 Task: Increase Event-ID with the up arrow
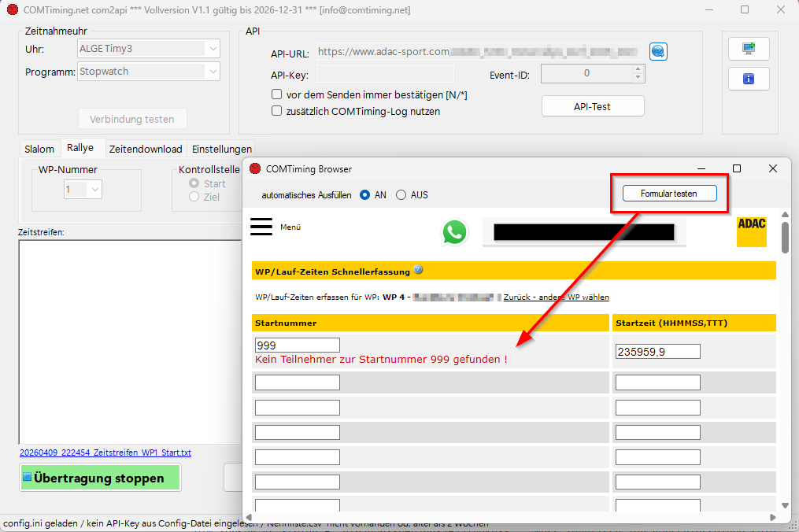point(638,70)
